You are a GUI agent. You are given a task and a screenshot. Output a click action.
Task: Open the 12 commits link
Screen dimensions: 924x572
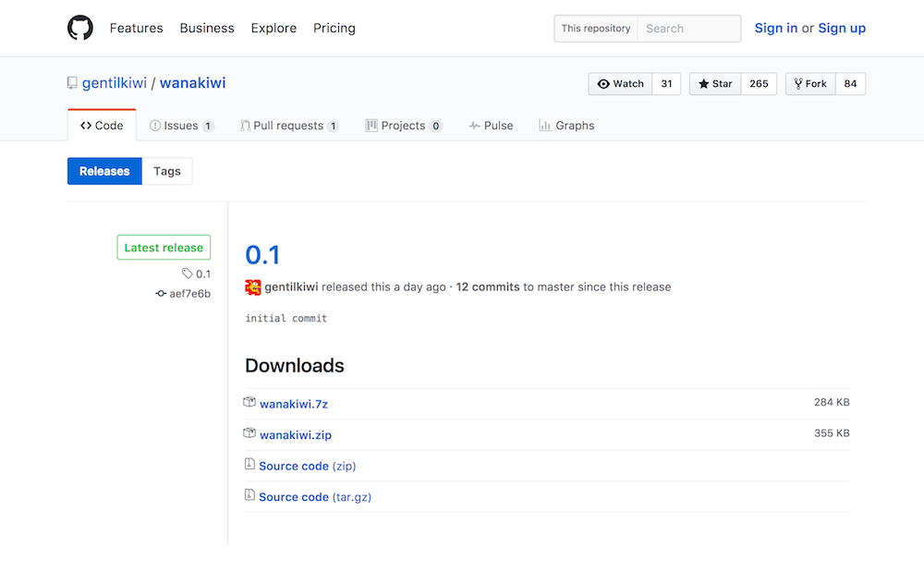point(488,287)
